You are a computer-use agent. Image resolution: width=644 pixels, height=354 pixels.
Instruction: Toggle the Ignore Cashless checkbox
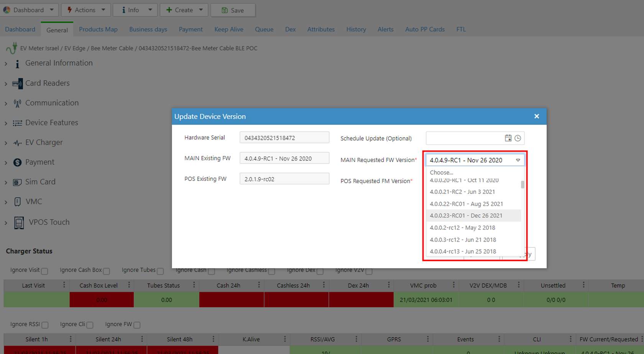pos(271,271)
